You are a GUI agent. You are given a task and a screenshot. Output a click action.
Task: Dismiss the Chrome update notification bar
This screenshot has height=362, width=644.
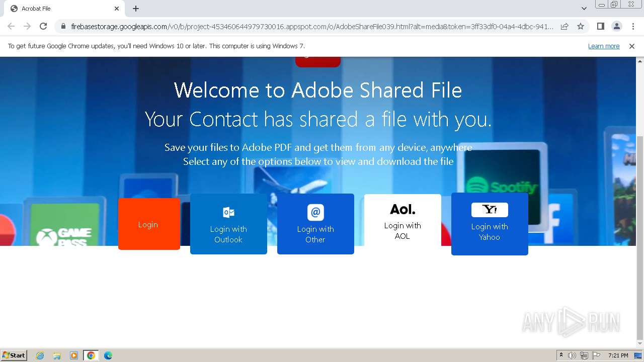pyautogui.click(x=632, y=46)
